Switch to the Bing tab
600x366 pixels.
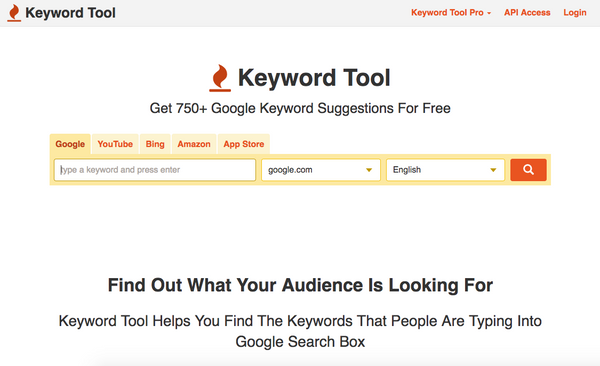click(x=155, y=144)
